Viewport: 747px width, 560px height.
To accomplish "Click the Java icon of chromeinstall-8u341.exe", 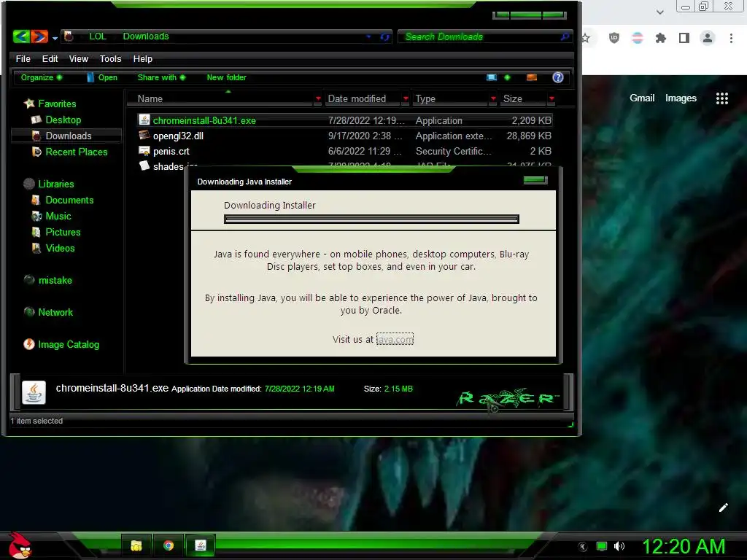I will click(144, 120).
